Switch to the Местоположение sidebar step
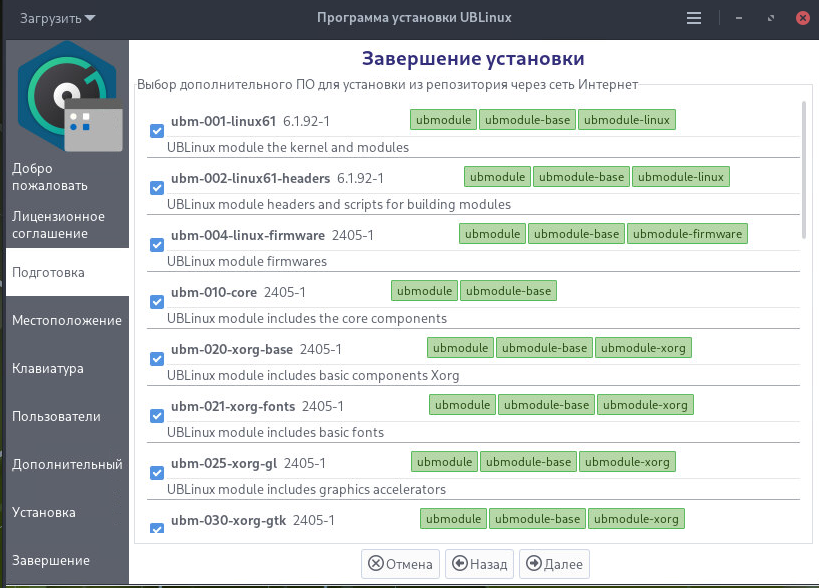 point(67,320)
